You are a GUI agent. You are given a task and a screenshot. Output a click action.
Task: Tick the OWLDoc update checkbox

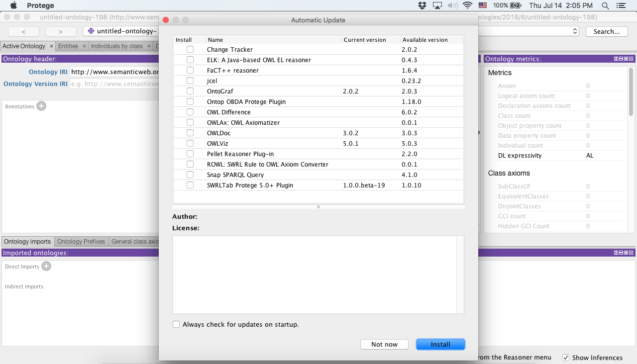pyautogui.click(x=190, y=133)
